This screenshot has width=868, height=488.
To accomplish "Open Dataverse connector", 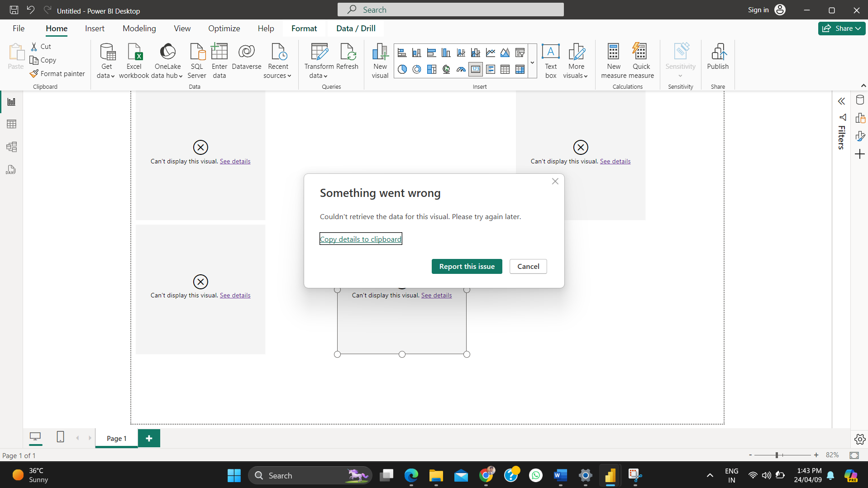I will click(247, 57).
